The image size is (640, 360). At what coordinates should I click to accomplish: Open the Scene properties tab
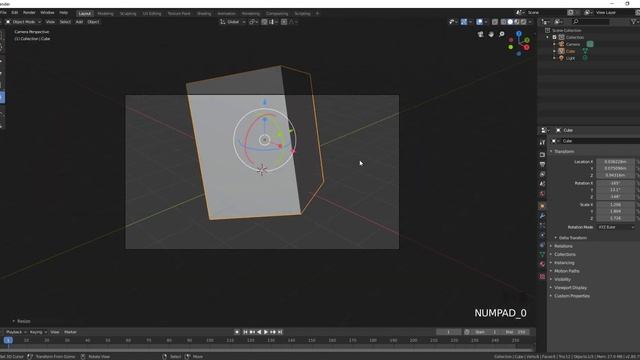[542, 184]
